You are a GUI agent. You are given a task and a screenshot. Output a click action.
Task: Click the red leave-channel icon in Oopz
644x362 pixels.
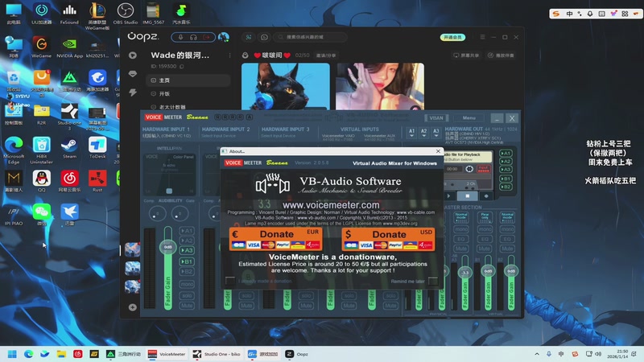coord(206,37)
